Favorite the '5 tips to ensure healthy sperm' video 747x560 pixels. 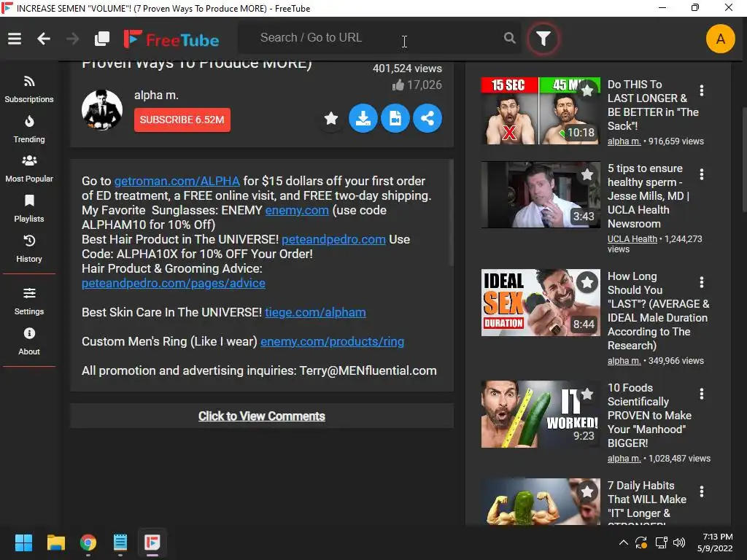(587, 174)
